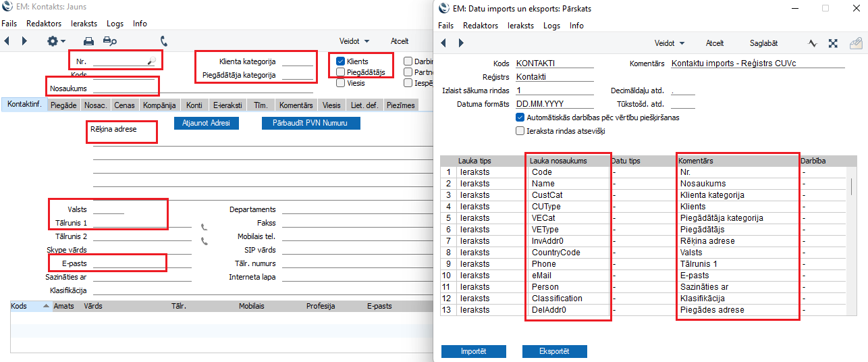The height and width of the screenshot is (362, 868).
Task: Click the Importēt button
Action: (473, 351)
